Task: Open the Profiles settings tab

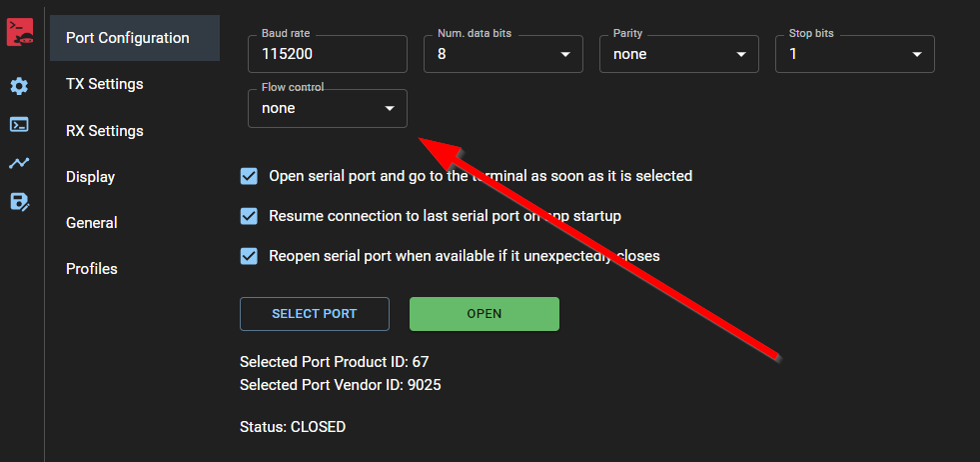Action: (x=92, y=269)
